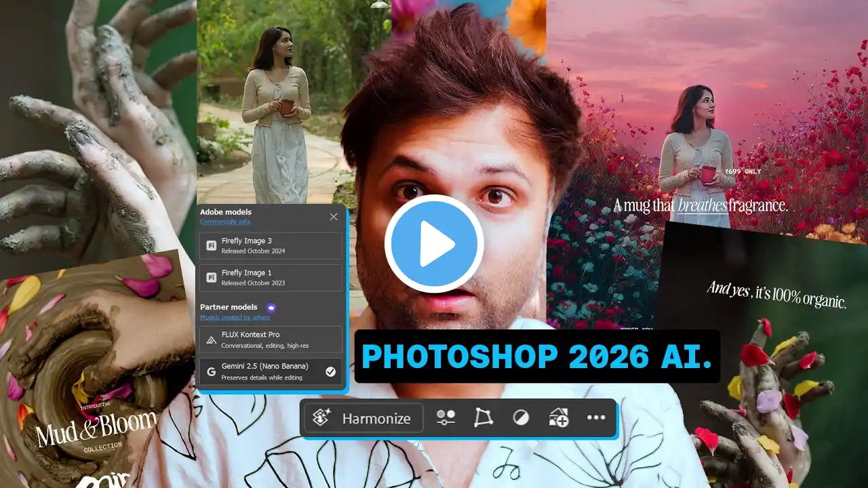Click the "Adobe models" heading
The width and height of the screenshot is (868, 488).
(226, 212)
